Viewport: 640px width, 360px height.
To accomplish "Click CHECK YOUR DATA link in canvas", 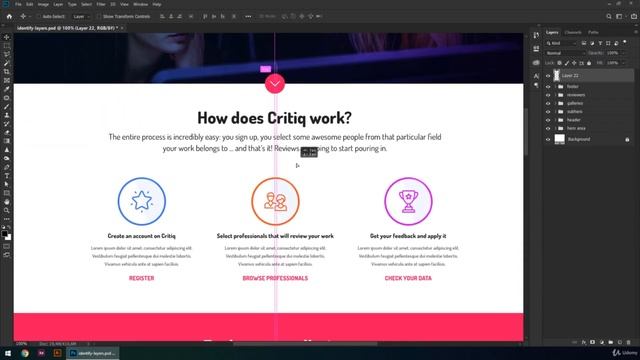I will click(408, 278).
